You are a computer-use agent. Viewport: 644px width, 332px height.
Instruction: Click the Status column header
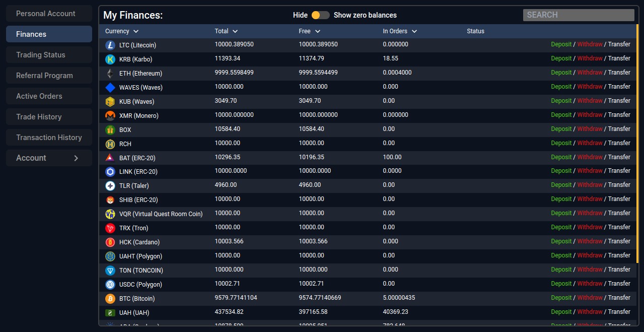[475, 31]
